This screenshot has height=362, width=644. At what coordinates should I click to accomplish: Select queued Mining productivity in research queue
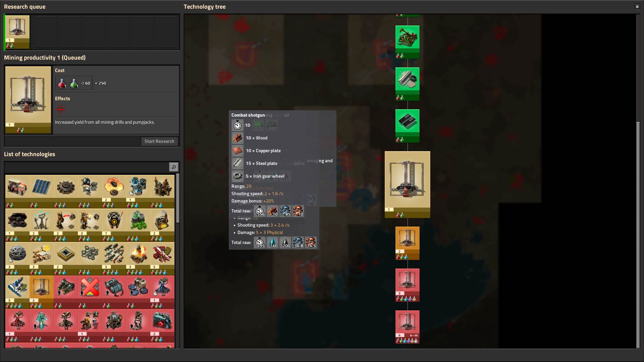click(17, 32)
